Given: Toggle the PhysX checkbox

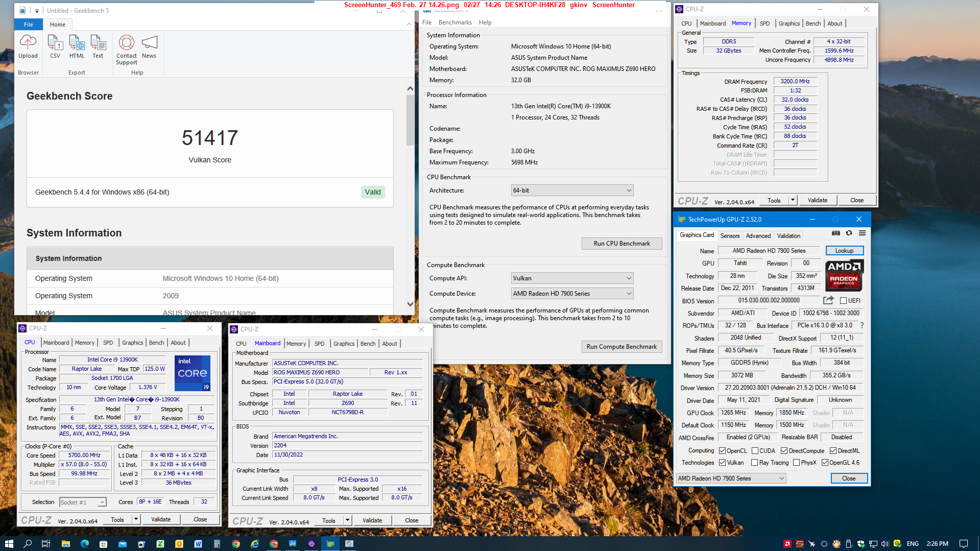Looking at the screenshot, I should pyautogui.click(x=796, y=463).
